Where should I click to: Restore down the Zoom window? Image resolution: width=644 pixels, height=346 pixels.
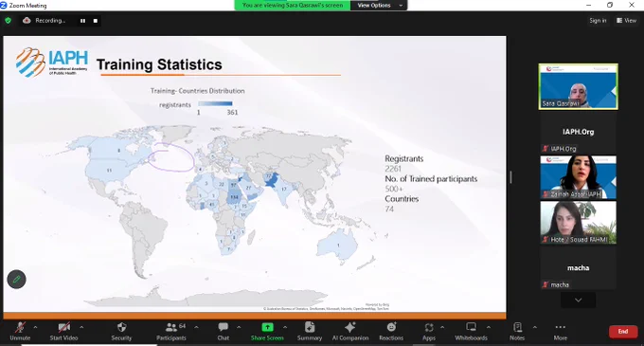pyautogui.click(x=610, y=5)
